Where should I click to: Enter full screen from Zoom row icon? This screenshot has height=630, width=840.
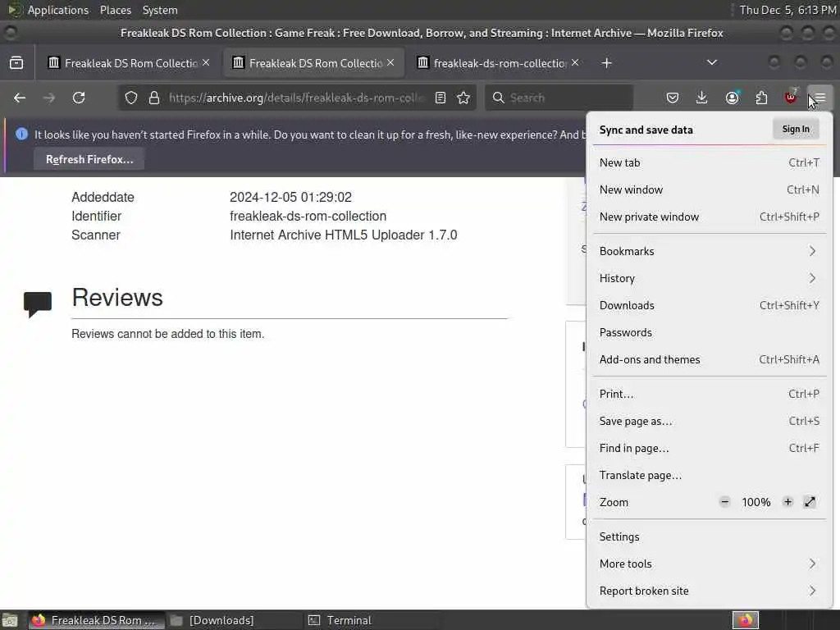810,502
